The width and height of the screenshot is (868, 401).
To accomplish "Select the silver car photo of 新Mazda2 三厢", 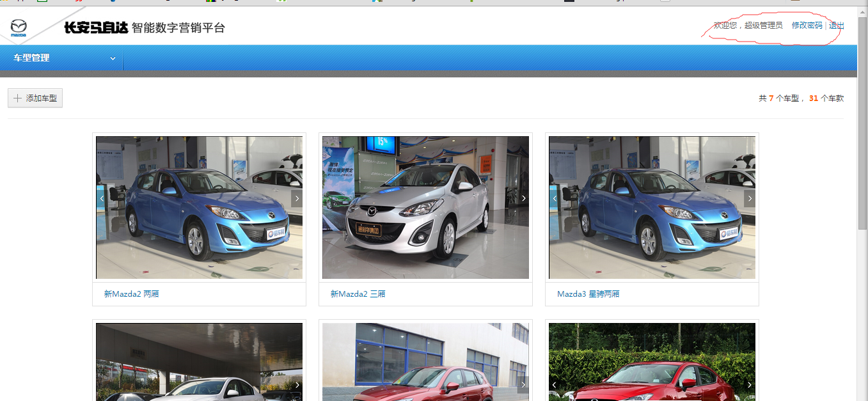I will click(x=425, y=207).
